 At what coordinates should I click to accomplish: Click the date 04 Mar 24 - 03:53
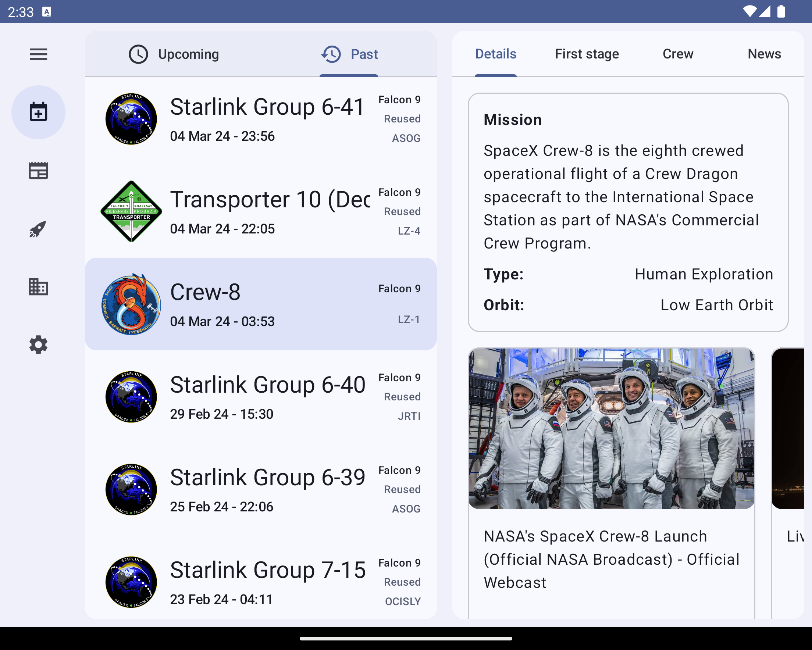coord(222,322)
